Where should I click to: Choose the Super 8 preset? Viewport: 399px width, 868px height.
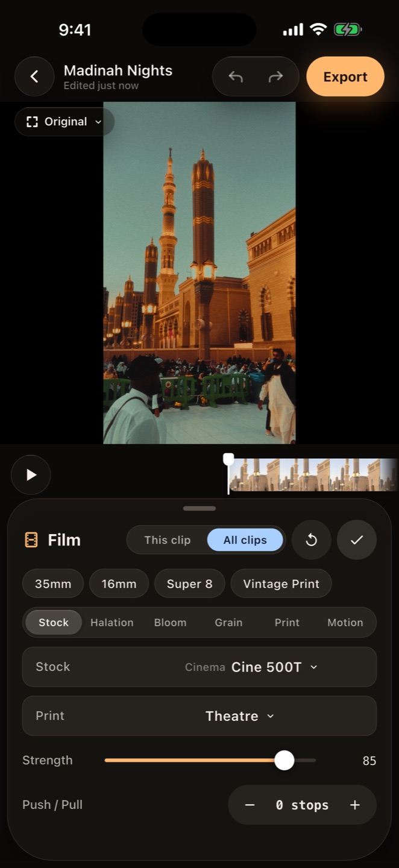pyautogui.click(x=190, y=583)
